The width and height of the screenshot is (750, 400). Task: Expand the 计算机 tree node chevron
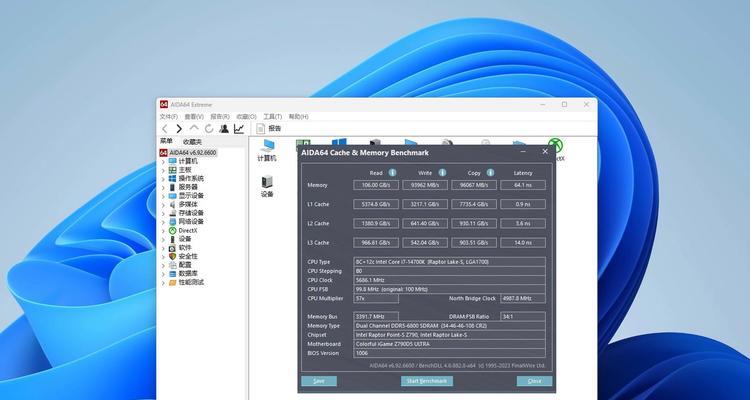(x=163, y=162)
